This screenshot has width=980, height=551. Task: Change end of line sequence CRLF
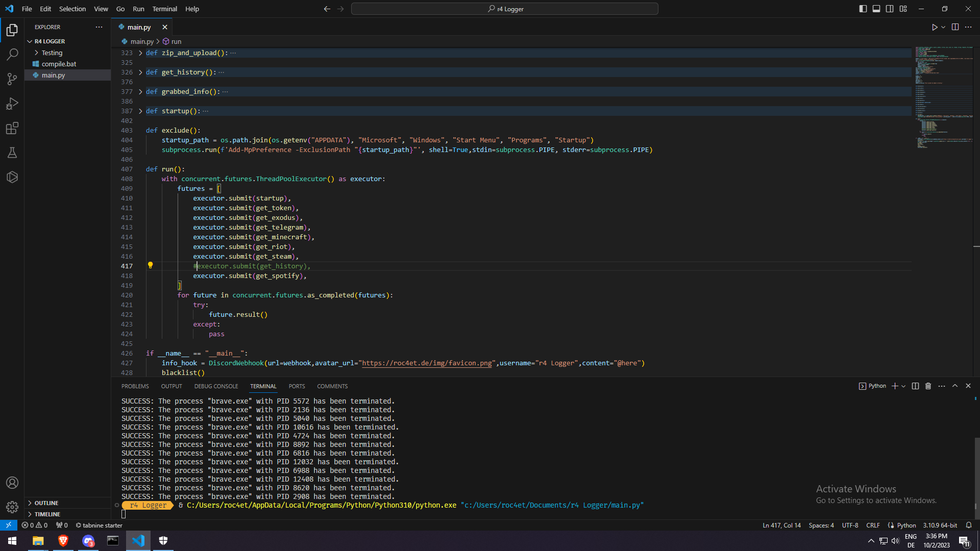tap(873, 525)
